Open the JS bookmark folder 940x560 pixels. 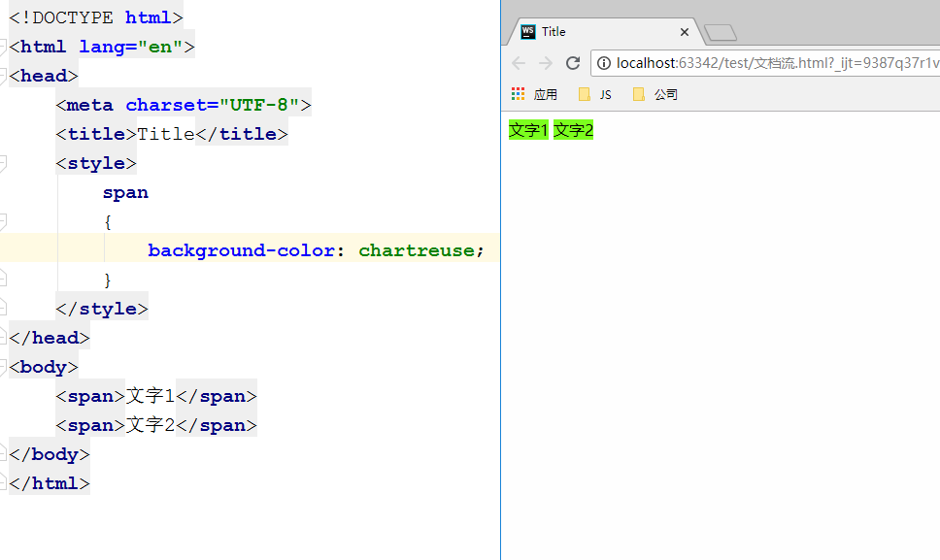(x=595, y=95)
